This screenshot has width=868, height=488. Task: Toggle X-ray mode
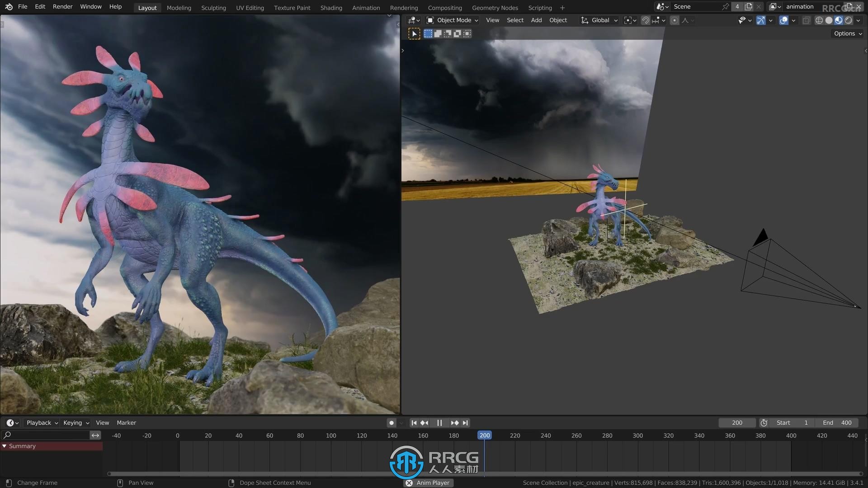(806, 20)
